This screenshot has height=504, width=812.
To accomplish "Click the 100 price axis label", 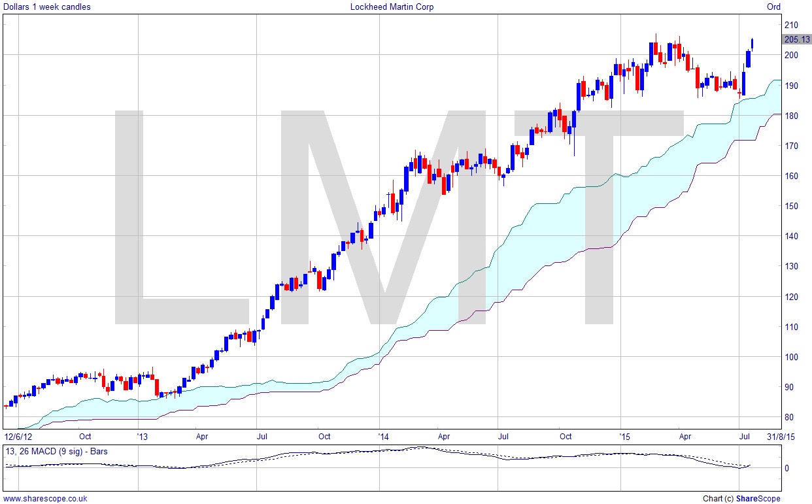I will point(791,357).
